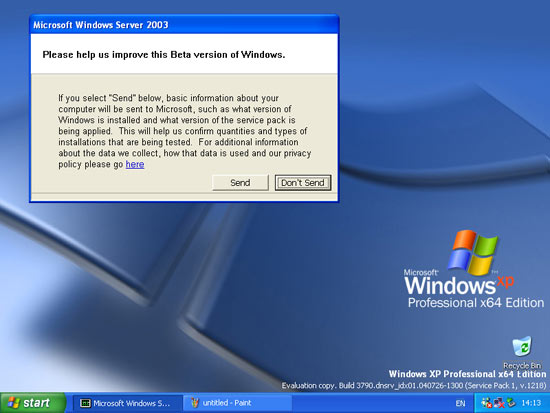Click the Send button
This screenshot has height=413, width=550.
tap(240, 183)
